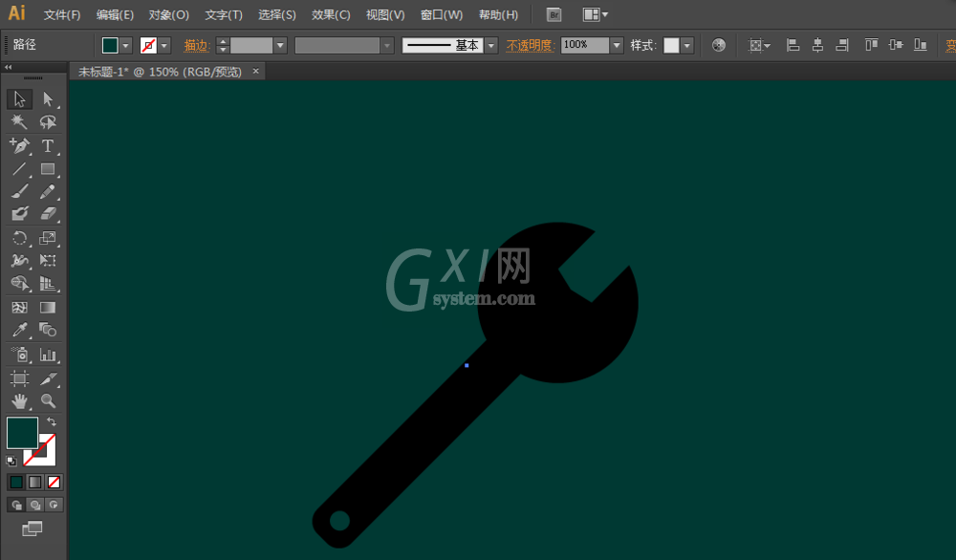
Task: Choose the Blob Brush tool
Action: coord(19,213)
